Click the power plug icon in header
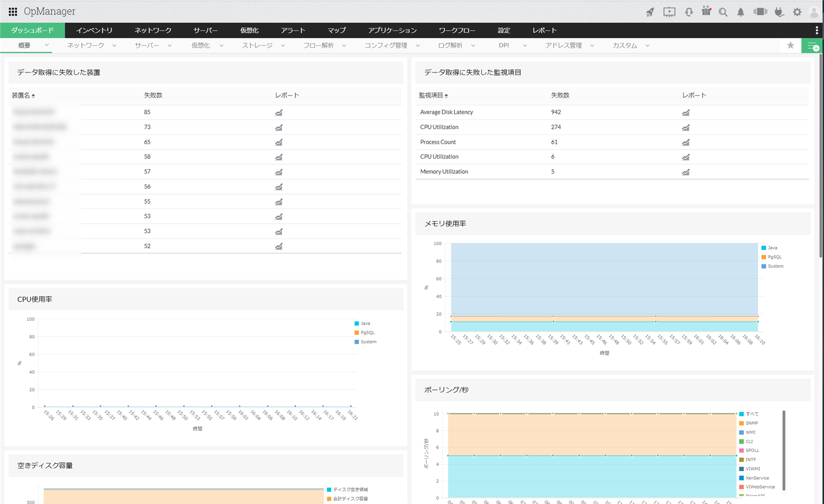The height and width of the screenshot is (504, 824). [779, 12]
